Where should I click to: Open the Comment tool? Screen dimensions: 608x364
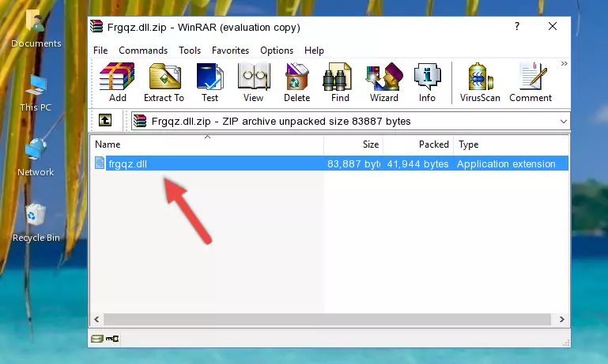click(531, 82)
